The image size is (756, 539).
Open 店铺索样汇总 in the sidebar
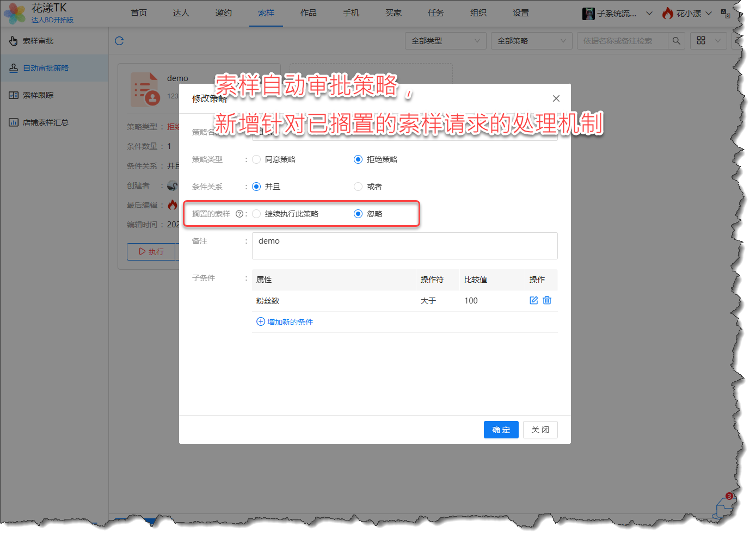(x=45, y=122)
